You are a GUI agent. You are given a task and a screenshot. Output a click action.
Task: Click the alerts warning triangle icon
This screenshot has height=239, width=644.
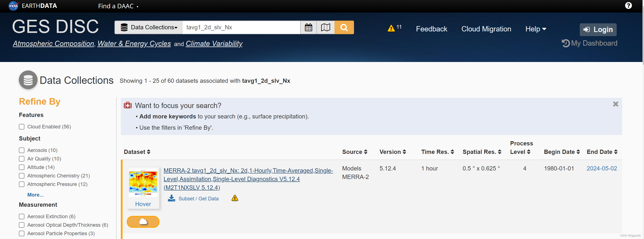(391, 28)
